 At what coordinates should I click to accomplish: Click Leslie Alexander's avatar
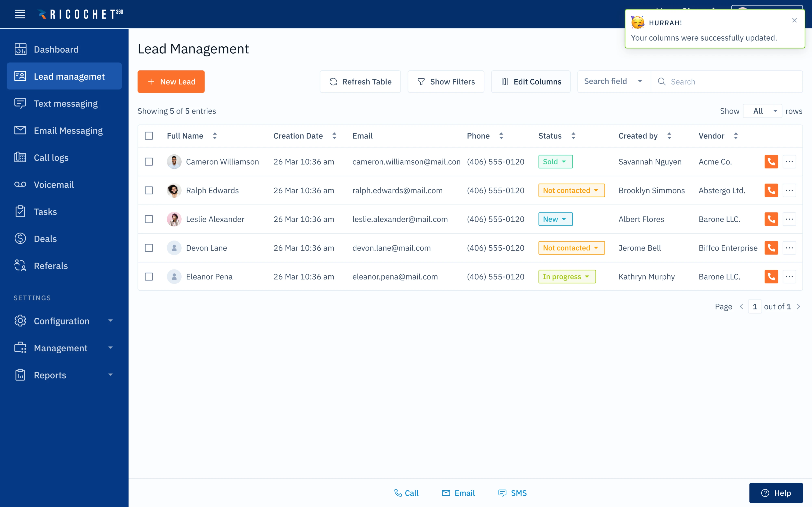pyautogui.click(x=174, y=219)
